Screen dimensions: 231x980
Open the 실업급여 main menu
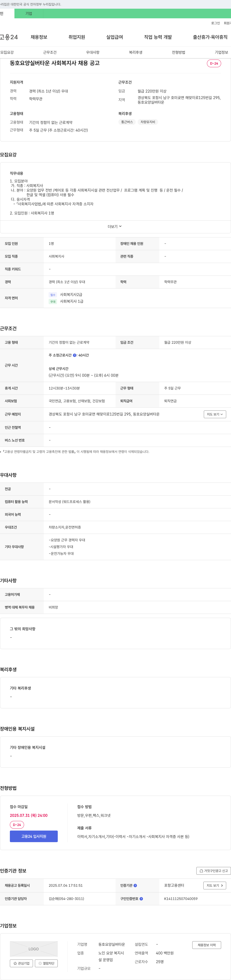tap(114, 37)
